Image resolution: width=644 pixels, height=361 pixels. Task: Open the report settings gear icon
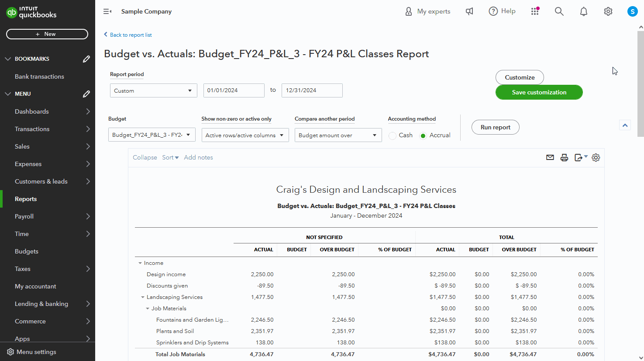click(x=596, y=157)
